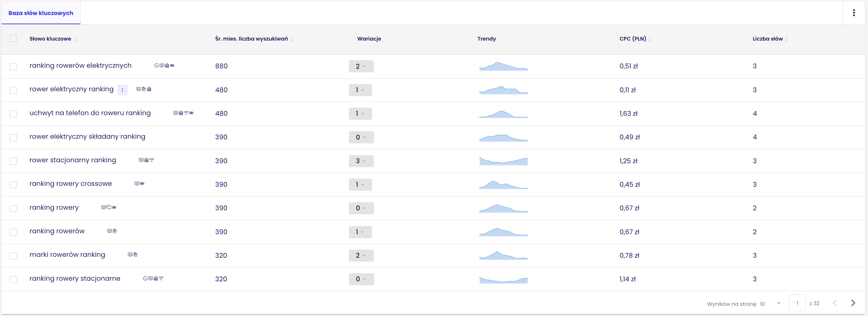Viewport: 868px width, 316px height.
Task: Check the 'ranking rowery stacjonarne' row
Action: point(13,279)
